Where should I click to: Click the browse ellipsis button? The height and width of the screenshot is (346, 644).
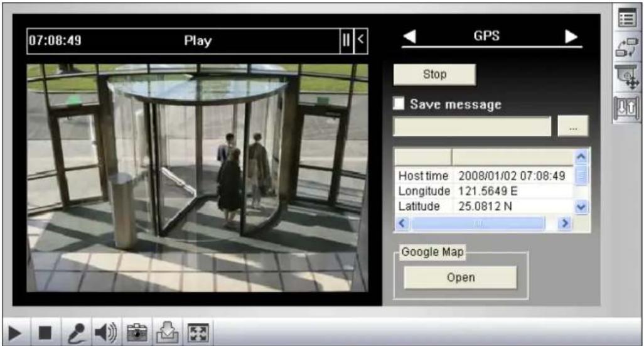pos(573,127)
